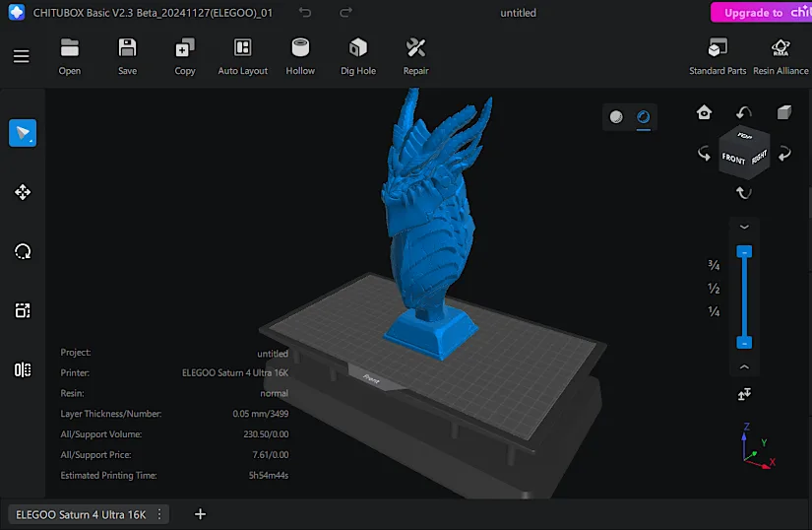Screen dimensions: 812x530
Task: Click the perspective cube icon
Action: [784, 112]
